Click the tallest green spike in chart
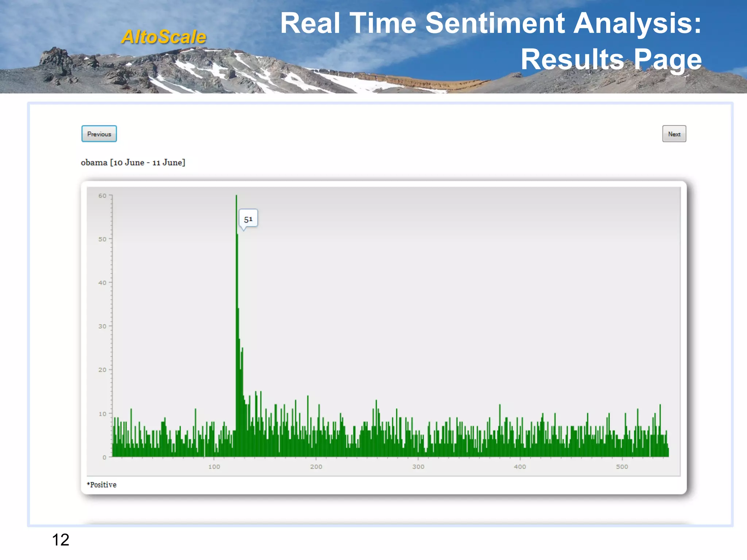 236,326
